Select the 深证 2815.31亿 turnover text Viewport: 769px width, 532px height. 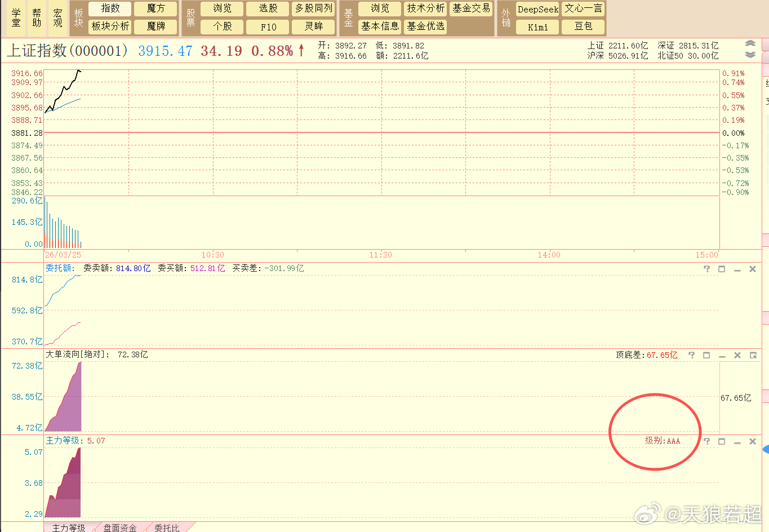click(688, 46)
